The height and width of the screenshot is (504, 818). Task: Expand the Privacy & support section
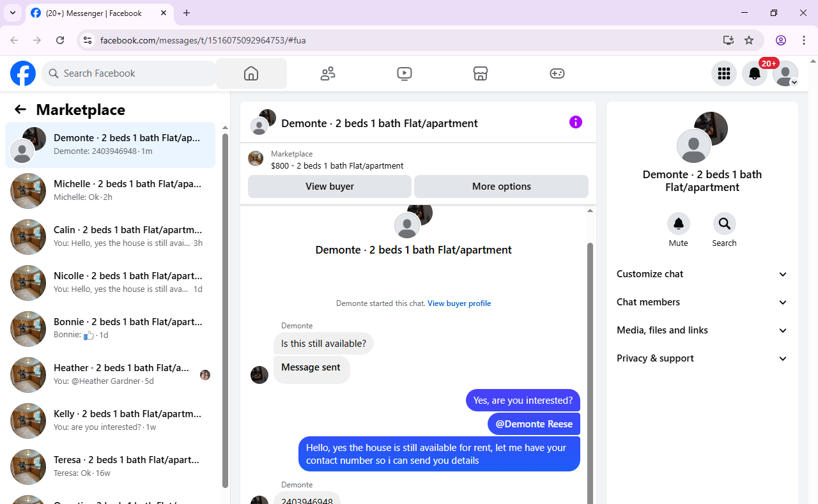point(702,358)
